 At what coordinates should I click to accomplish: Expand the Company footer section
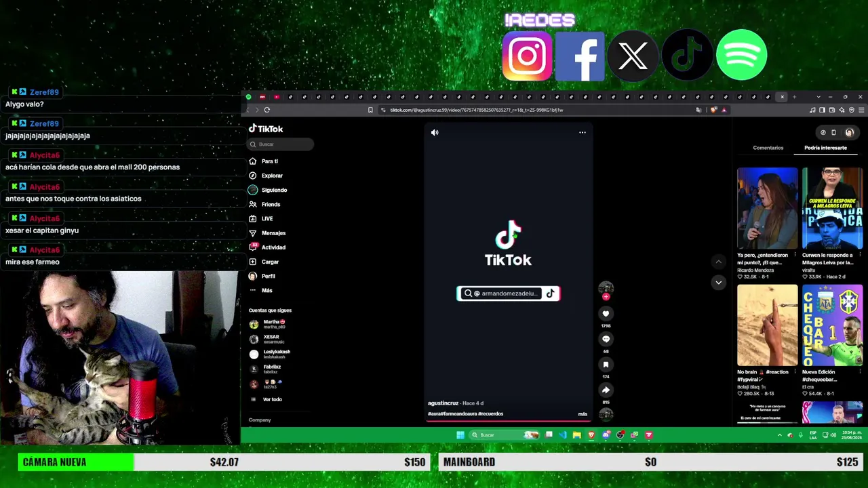click(x=260, y=420)
